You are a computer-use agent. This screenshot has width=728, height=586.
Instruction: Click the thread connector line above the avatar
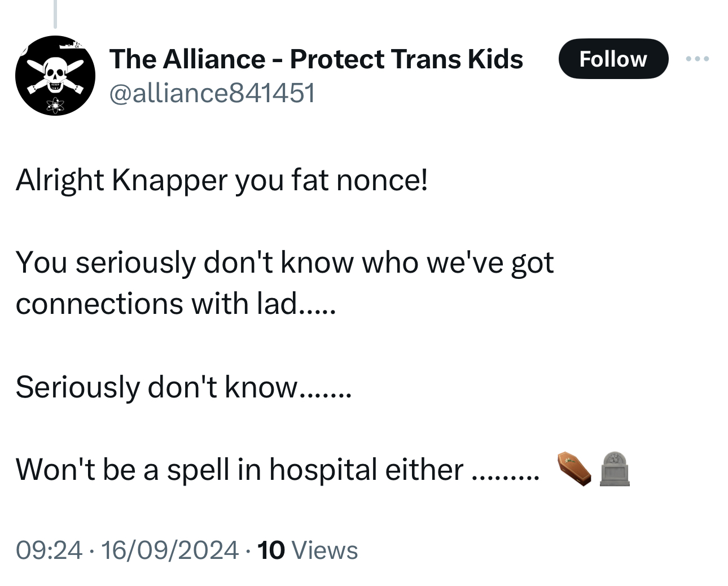pyautogui.click(x=55, y=14)
